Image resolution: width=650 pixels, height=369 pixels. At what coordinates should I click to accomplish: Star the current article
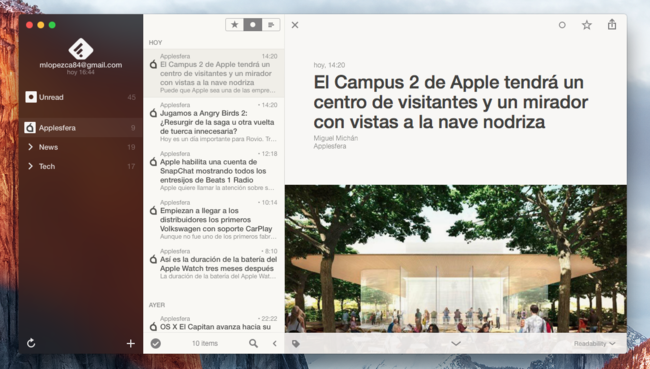pos(587,25)
